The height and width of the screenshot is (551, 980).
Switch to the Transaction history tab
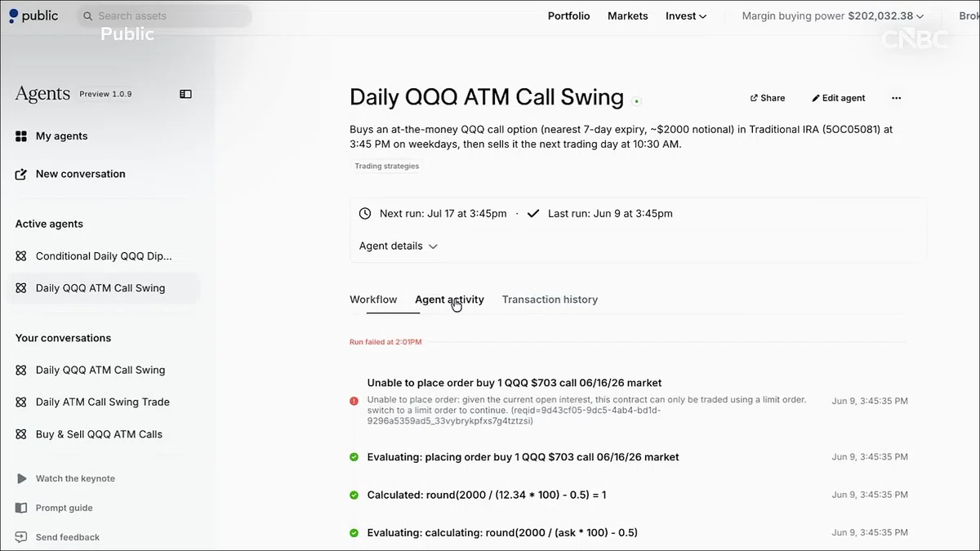tap(550, 300)
